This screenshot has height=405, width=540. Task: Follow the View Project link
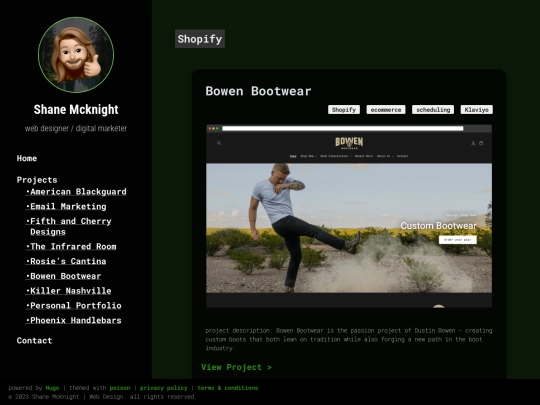pyautogui.click(x=237, y=367)
